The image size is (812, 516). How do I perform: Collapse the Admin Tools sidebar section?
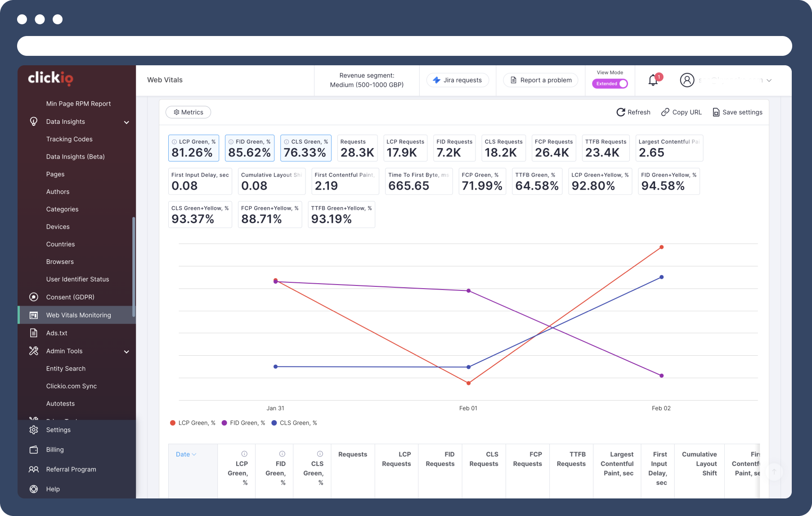pyautogui.click(x=126, y=352)
